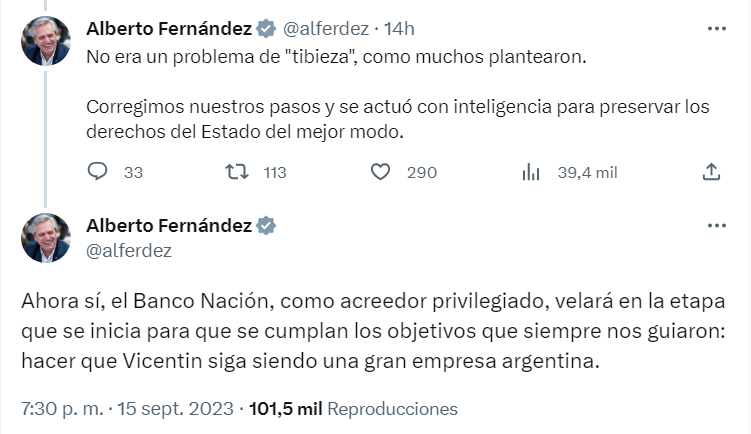Open the three-dot menu on first tweet
Image resolution: width=751 pixels, height=434 pixels.
click(x=716, y=29)
